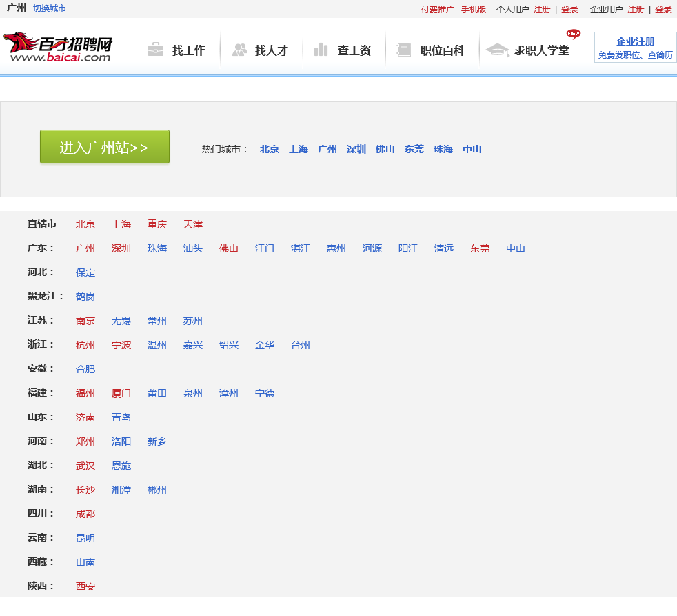This screenshot has width=677, height=616.
Task: Click 登录 next to 个人用户
Action: click(x=569, y=10)
